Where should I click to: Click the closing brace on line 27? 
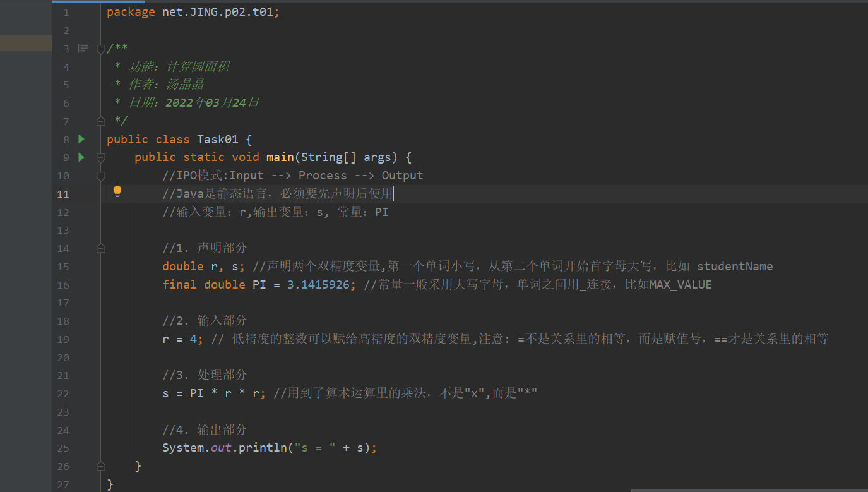pyautogui.click(x=110, y=484)
